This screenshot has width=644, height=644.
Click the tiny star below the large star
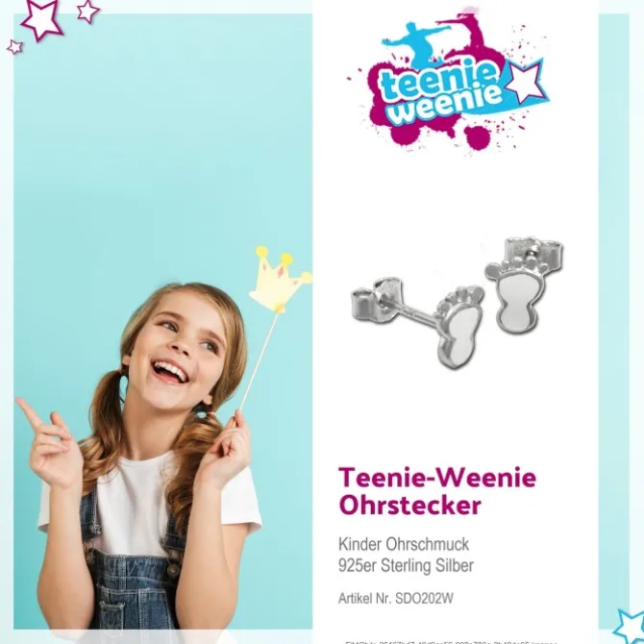coord(14,47)
